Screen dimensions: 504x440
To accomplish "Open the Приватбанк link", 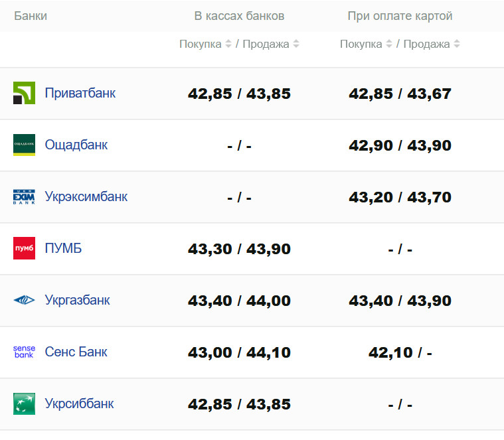I will (x=80, y=93).
